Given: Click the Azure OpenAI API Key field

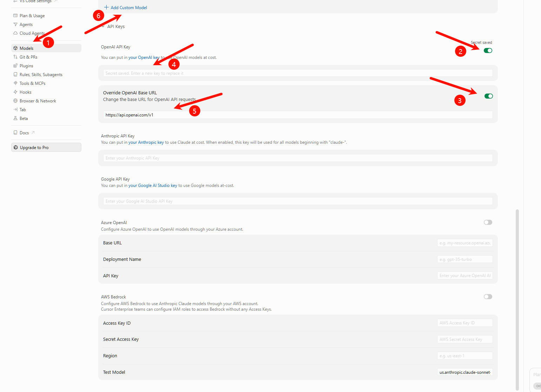Looking at the screenshot, I should [x=465, y=276].
